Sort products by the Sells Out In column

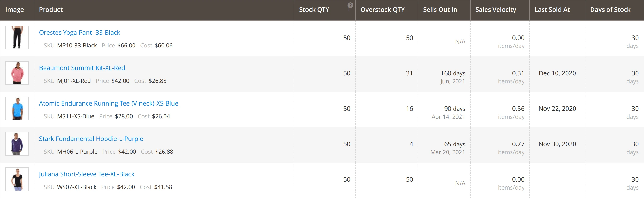click(x=440, y=9)
